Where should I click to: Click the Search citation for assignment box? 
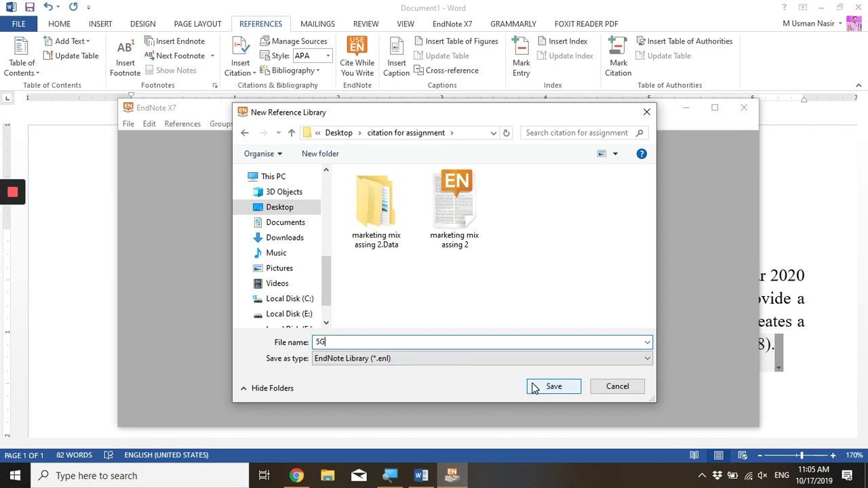click(x=585, y=133)
